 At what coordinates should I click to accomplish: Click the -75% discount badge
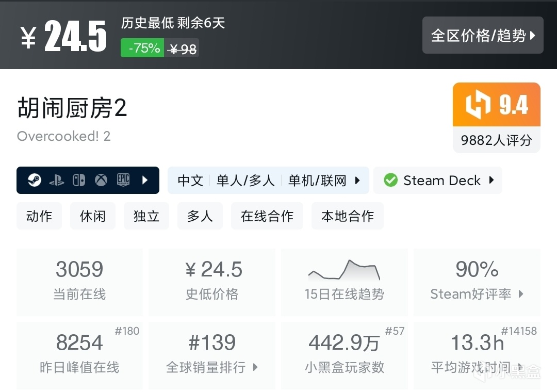(142, 48)
